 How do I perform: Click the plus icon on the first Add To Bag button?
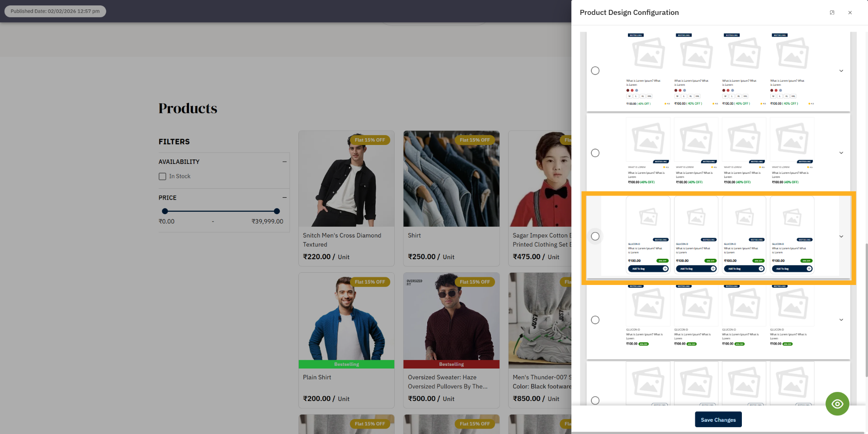point(665,268)
